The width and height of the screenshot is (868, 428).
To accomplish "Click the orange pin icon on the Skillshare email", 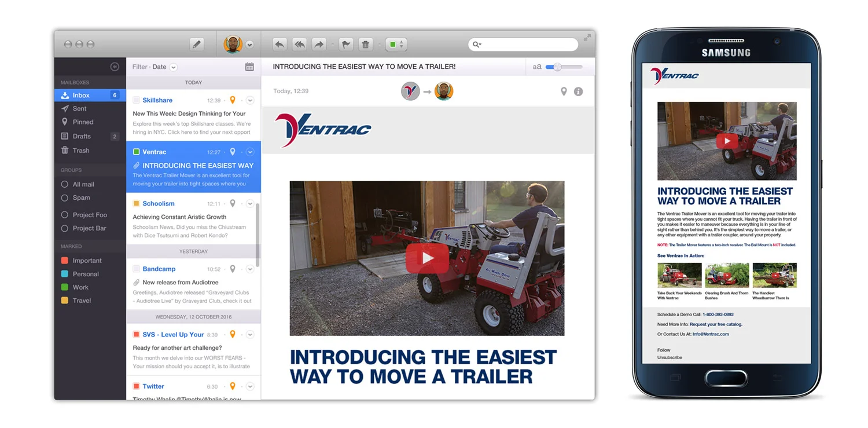I will point(233,100).
